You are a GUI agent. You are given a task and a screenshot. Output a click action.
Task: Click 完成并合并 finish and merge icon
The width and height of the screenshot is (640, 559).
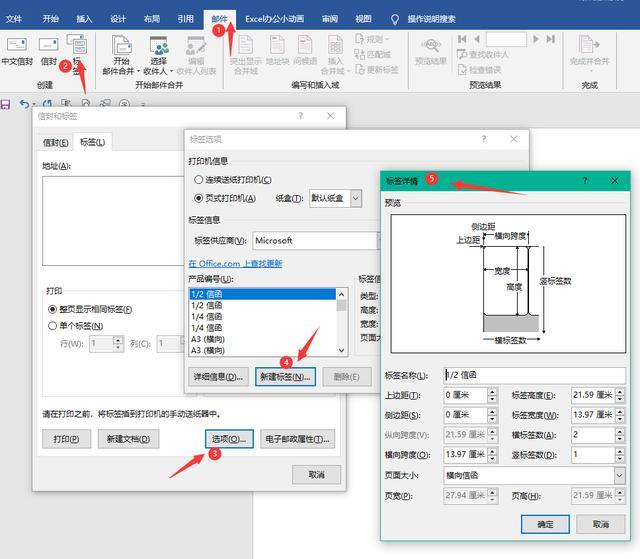(x=589, y=44)
